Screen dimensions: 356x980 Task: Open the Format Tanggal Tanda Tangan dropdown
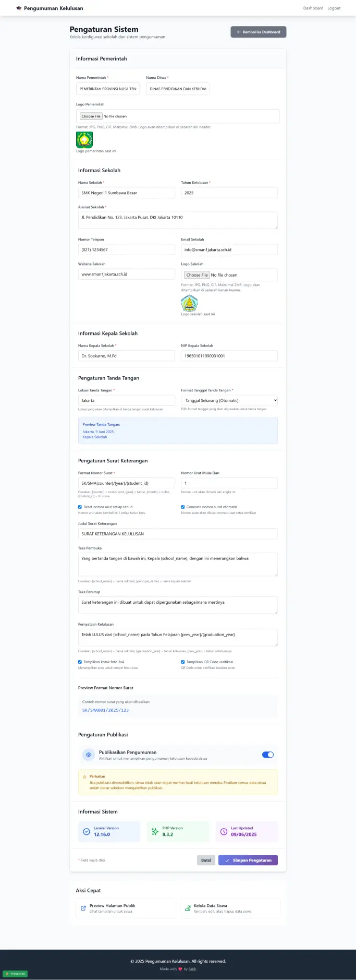click(x=229, y=400)
